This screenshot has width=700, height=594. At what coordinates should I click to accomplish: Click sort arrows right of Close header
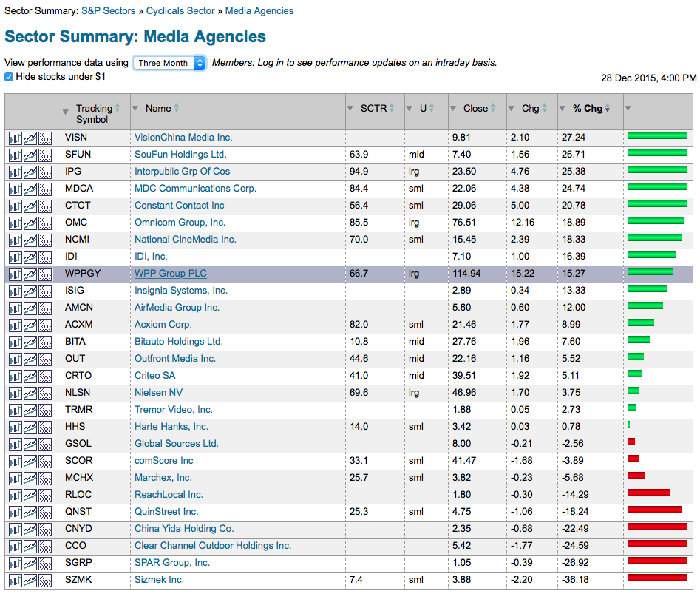tap(493, 108)
